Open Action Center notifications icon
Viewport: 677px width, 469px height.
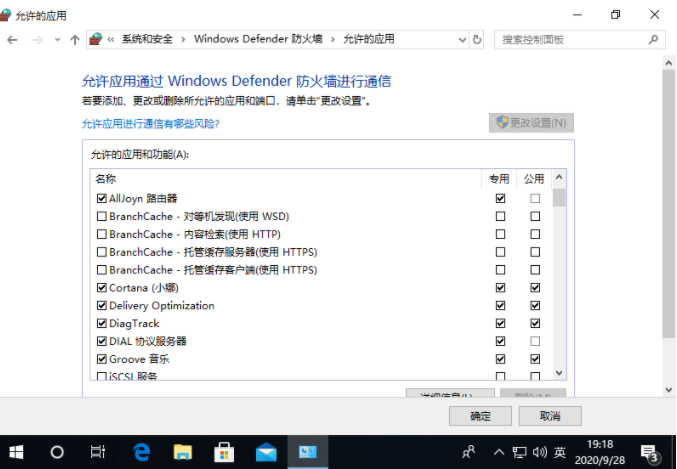click(650, 453)
